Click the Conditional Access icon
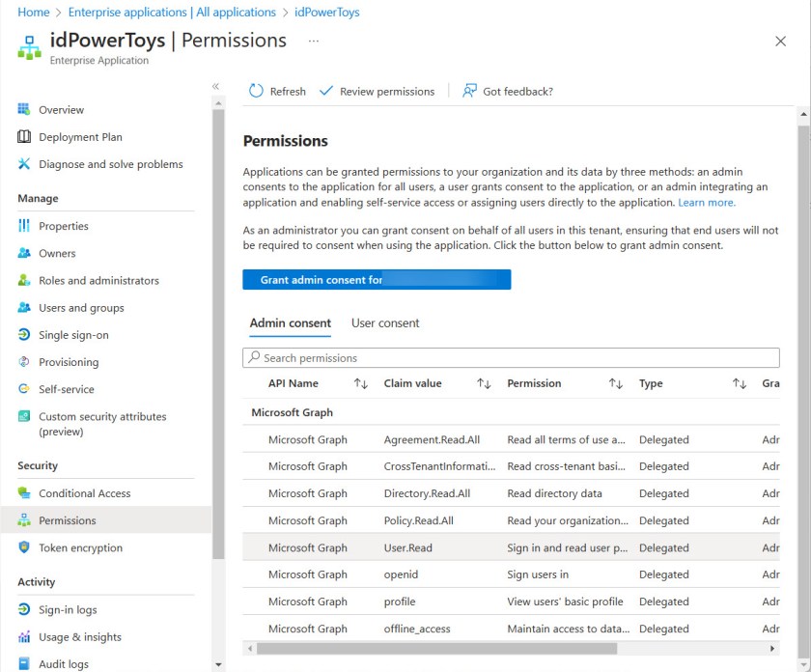 [24, 492]
